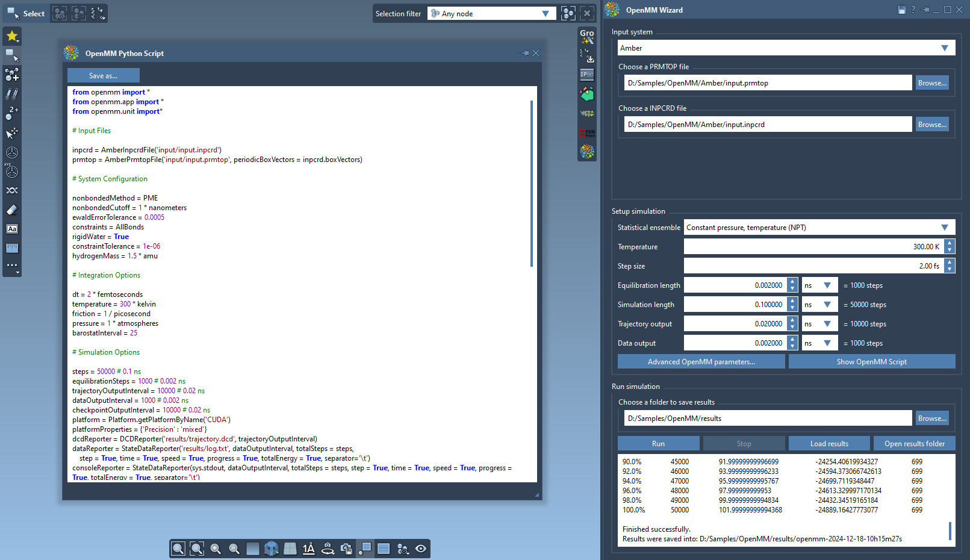Increase the Temperature spinner value

click(x=950, y=243)
